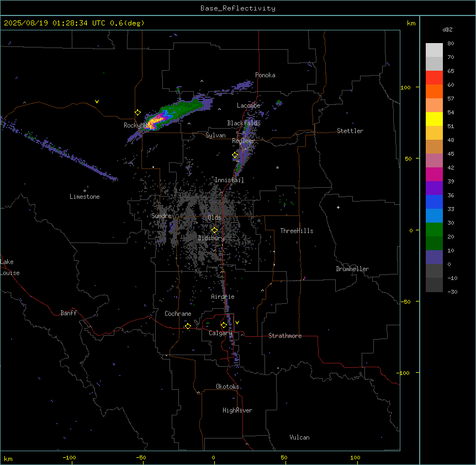Viewport: 476px width, 465px height.
Task: Click the Limestone label
Action: [x=84, y=197]
